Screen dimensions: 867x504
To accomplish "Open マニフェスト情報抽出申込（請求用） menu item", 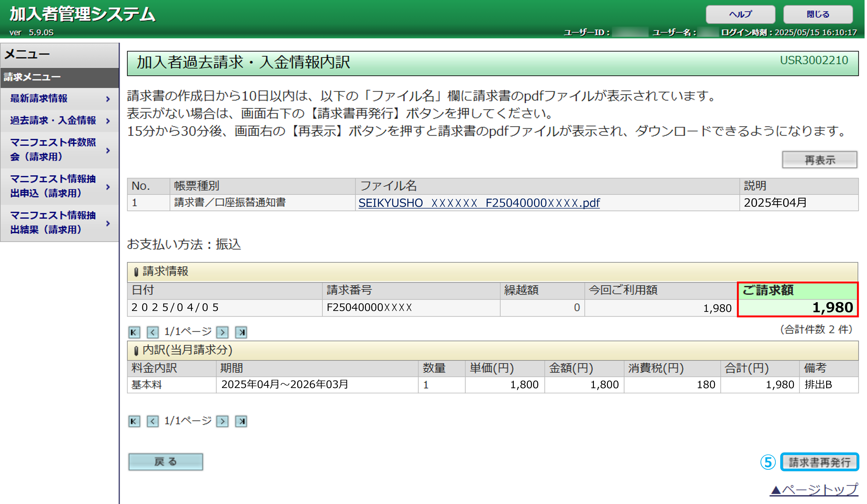I will 60,186.
